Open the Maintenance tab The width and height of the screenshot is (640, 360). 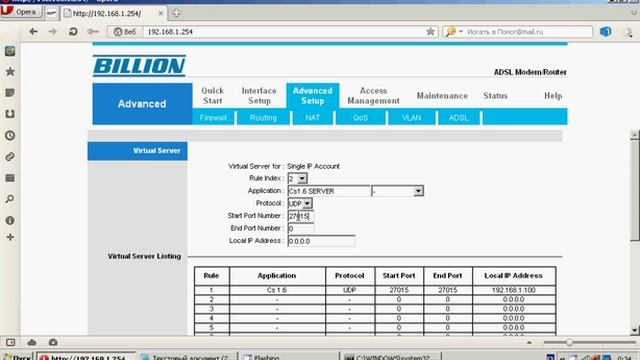[442, 96]
